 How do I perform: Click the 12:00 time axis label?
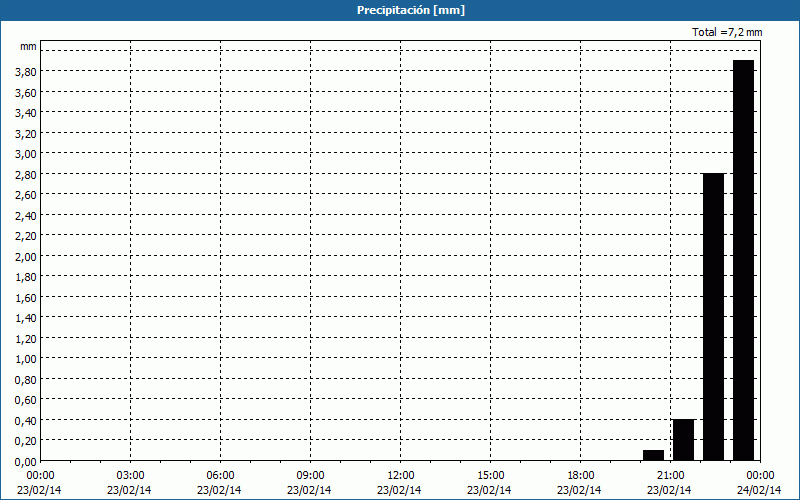(x=400, y=476)
